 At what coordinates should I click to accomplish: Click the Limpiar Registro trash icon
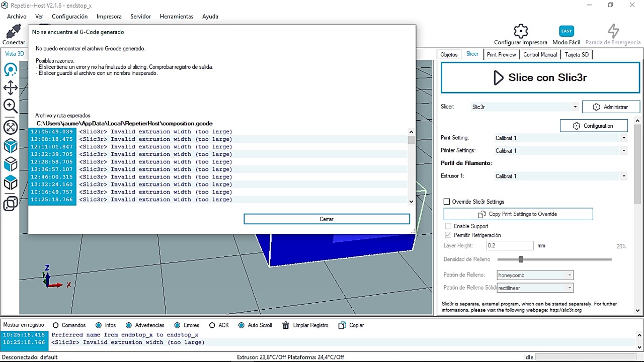point(286,325)
